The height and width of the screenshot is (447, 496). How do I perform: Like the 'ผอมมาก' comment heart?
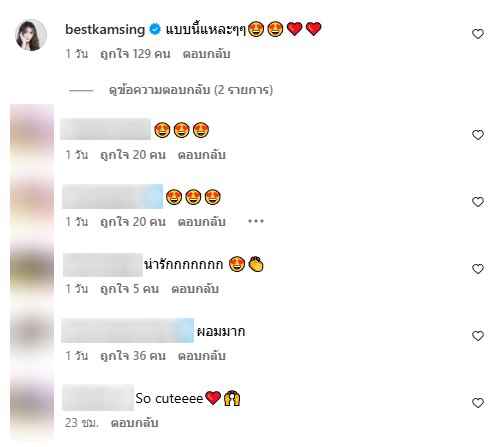point(478,336)
